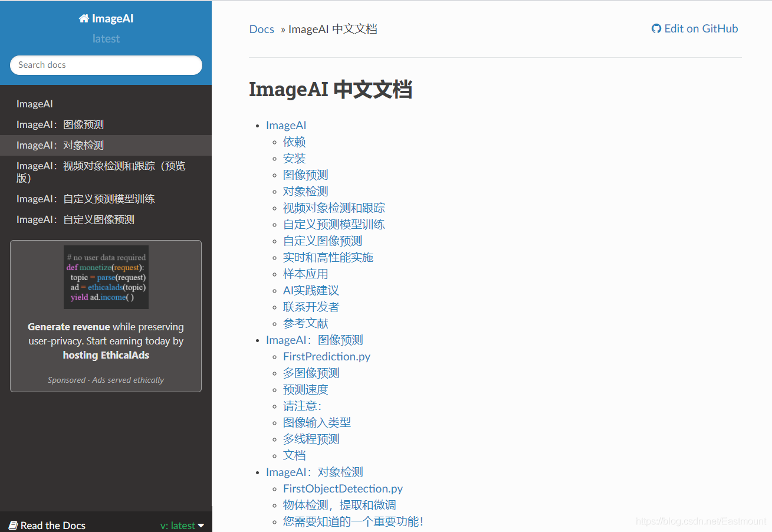This screenshot has width=772, height=532.
Task: Open the 参考文献 link
Action: point(305,323)
